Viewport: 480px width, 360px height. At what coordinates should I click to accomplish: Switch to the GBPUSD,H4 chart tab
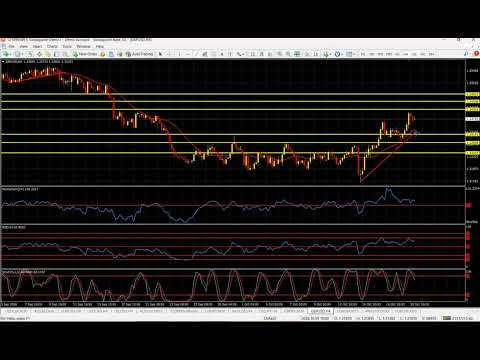click(320, 311)
